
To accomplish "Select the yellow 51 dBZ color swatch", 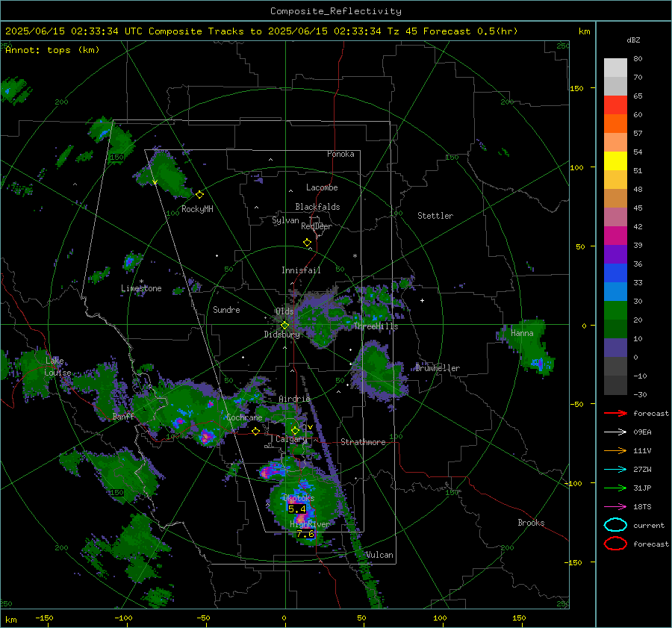I will click(615, 161).
